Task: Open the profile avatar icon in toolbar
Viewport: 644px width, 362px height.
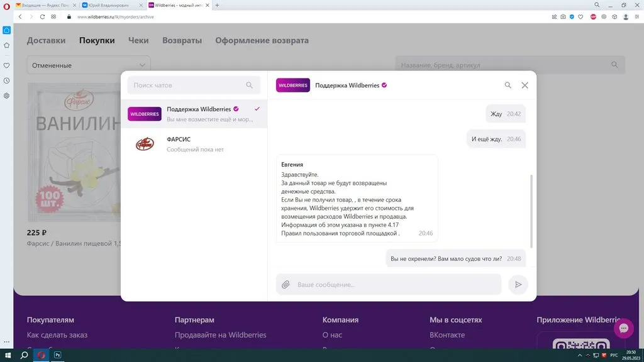Action: (626, 17)
